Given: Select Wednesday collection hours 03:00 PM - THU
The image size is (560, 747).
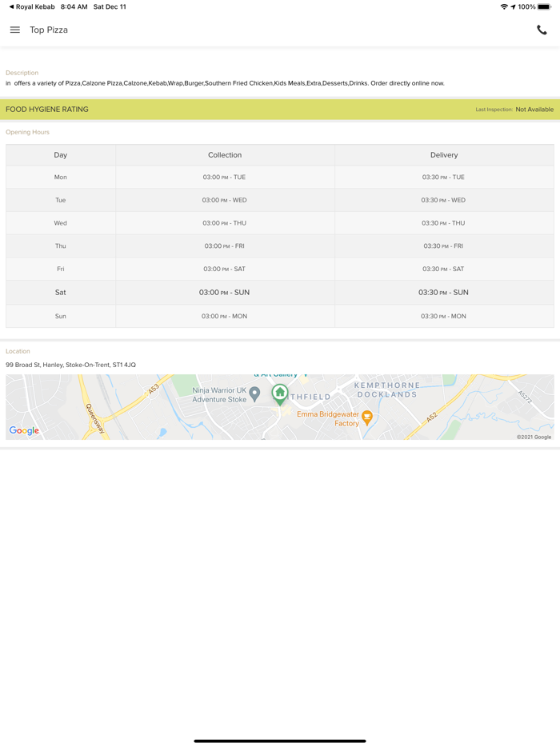Looking at the screenshot, I should coord(225,223).
